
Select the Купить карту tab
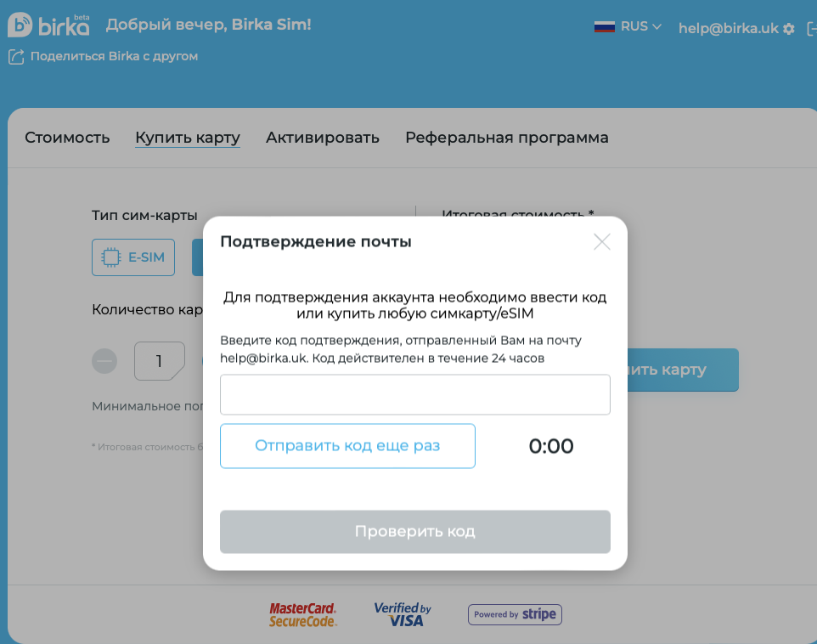point(188,138)
